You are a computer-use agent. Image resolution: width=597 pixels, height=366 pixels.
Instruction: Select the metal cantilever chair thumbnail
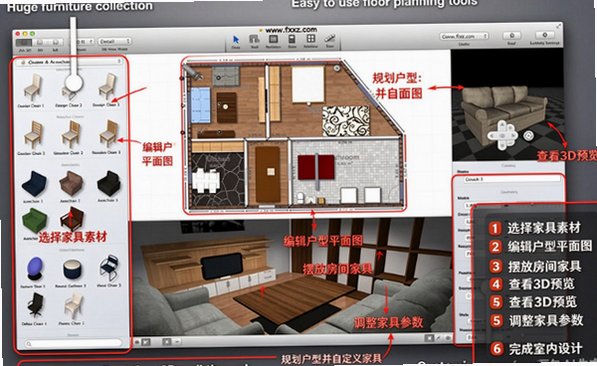click(109, 268)
